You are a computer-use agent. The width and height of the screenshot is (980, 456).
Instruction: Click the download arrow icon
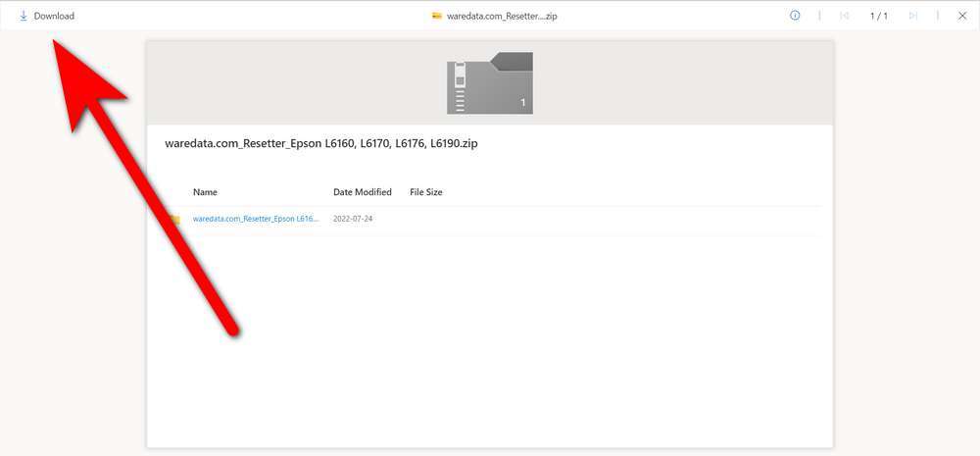pyautogui.click(x=24, y=16)
